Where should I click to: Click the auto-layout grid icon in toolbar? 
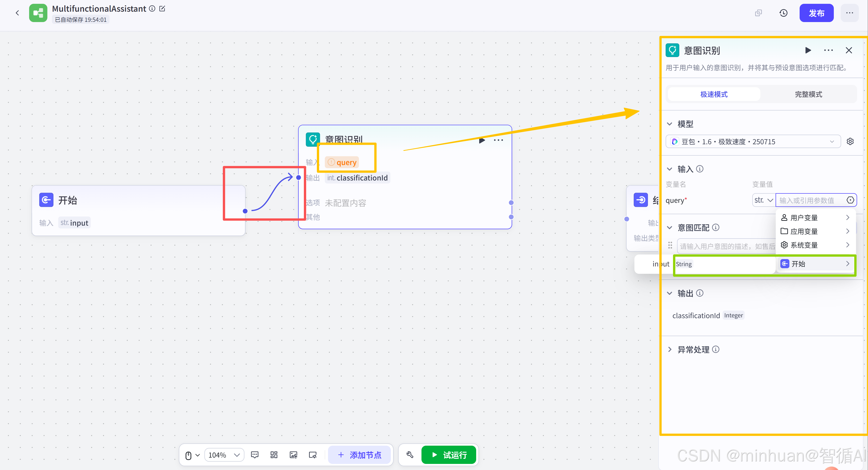tap(274, 455)
